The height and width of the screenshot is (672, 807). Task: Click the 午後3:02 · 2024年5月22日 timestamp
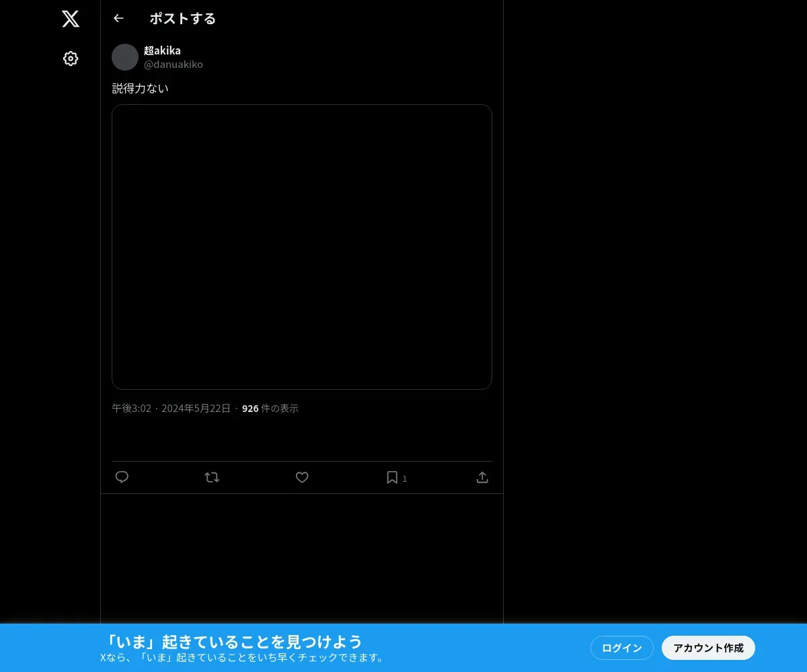tap(171, 408)
